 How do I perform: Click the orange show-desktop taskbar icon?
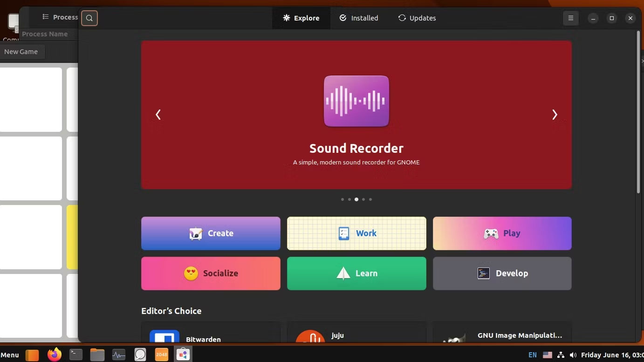32,355
